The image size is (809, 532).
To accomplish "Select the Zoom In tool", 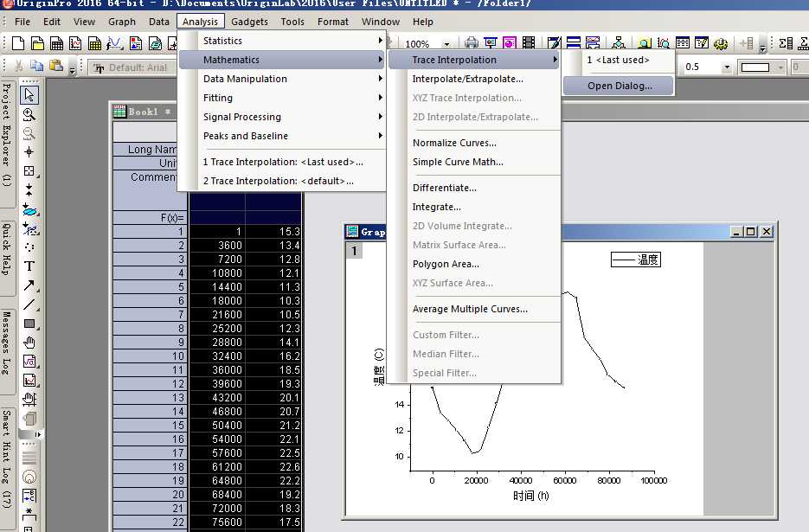I will [29, 114].
